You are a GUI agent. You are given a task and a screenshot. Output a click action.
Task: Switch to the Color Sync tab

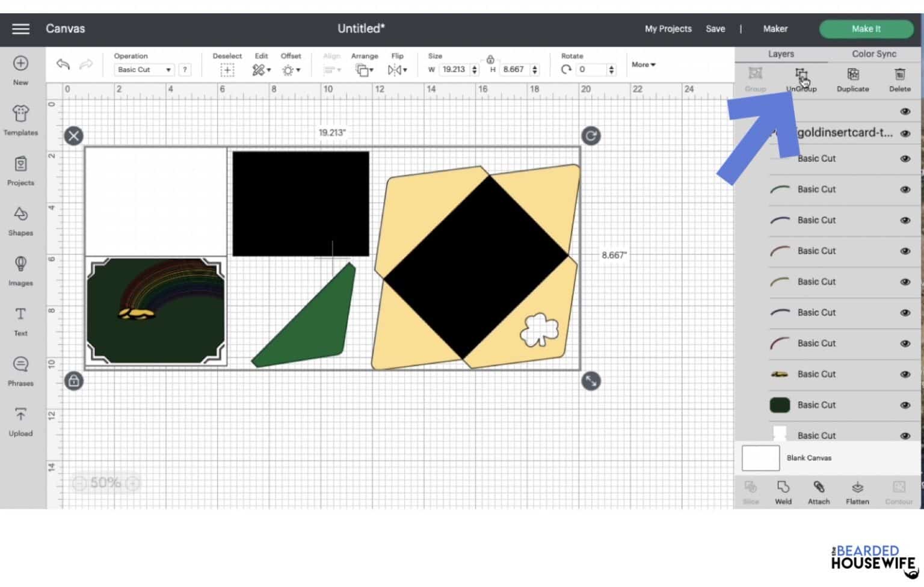coord(873,54)
